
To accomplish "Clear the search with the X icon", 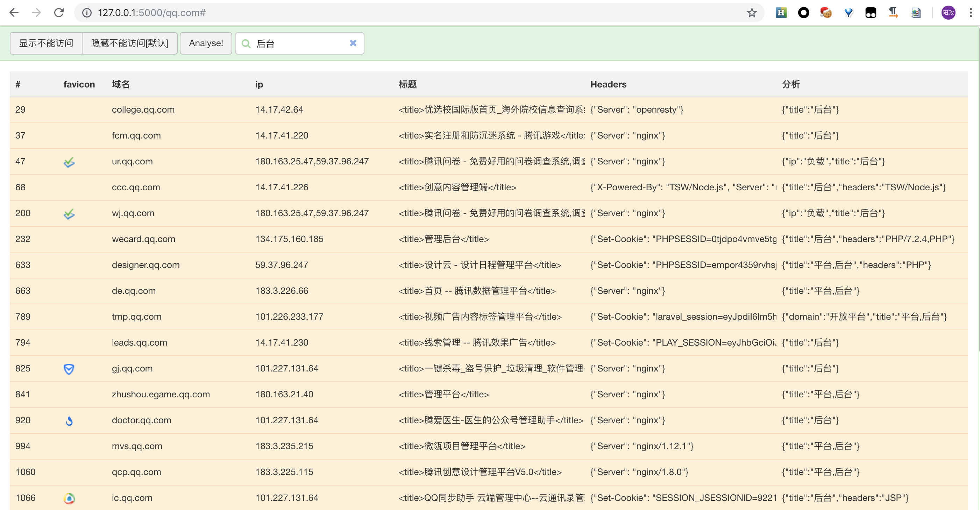I will click(x=353, y=43).
